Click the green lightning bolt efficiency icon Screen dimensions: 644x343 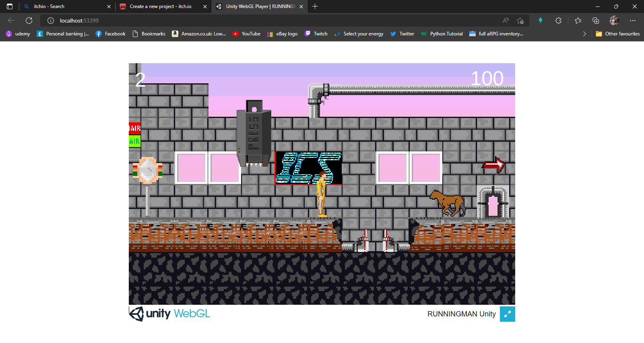click(x=541, y=21)
